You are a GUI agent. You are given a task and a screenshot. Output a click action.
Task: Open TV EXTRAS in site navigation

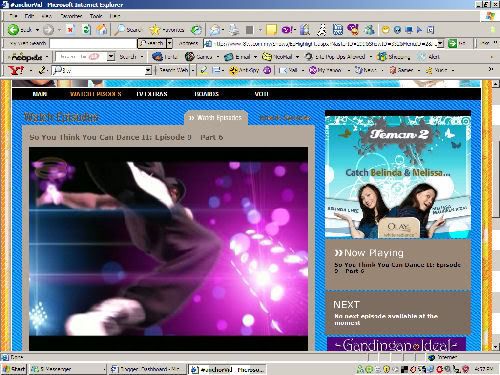[152, 94]
